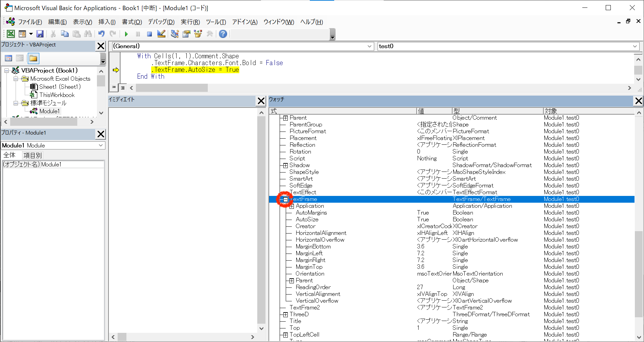
Task: Collapse the 標準モジュール folder node
Action: click(x=16, y=103)
